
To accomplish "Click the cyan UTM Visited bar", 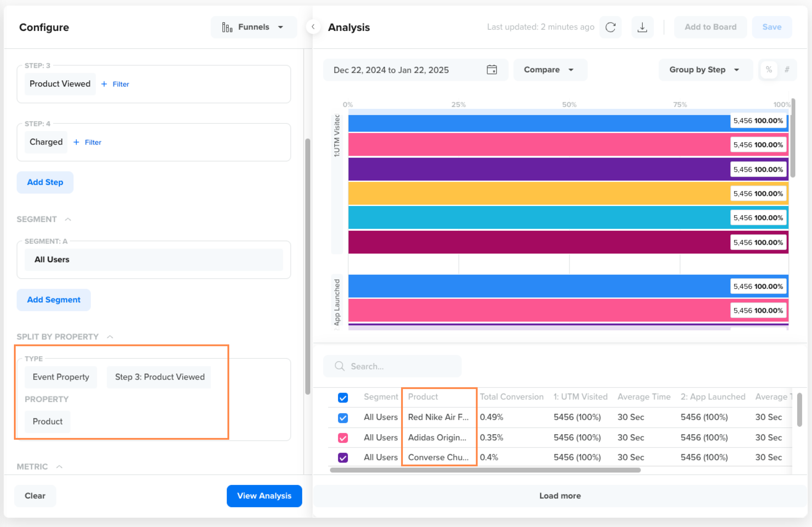I will click(568, 217).
